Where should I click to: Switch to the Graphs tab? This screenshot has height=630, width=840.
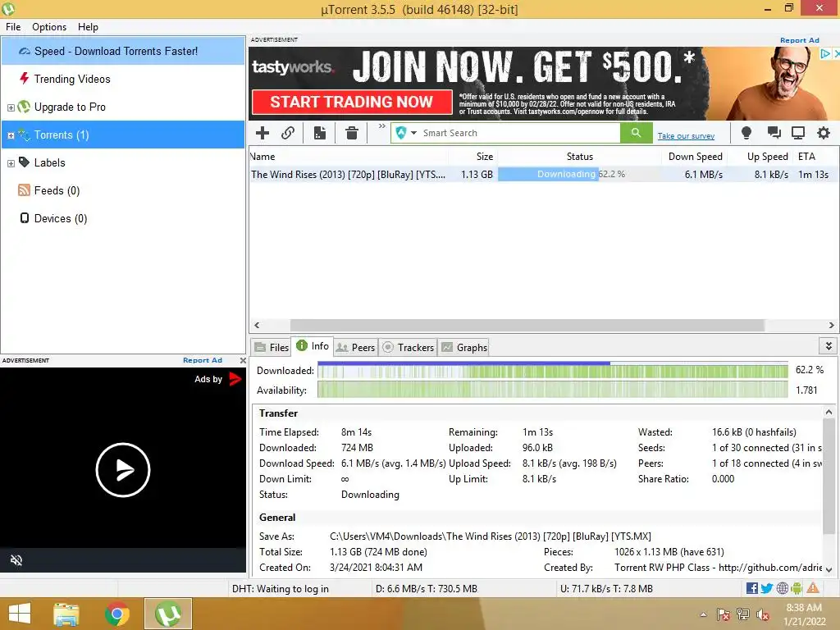click(x=464, y=348)
